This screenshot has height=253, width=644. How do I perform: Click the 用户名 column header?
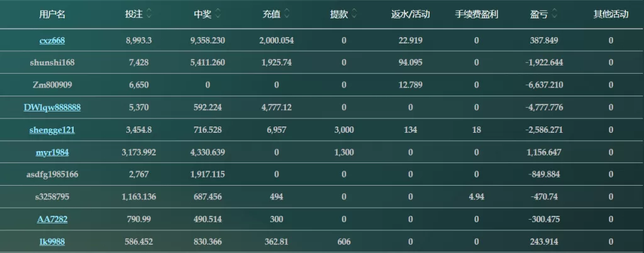(x=52, y=14)
